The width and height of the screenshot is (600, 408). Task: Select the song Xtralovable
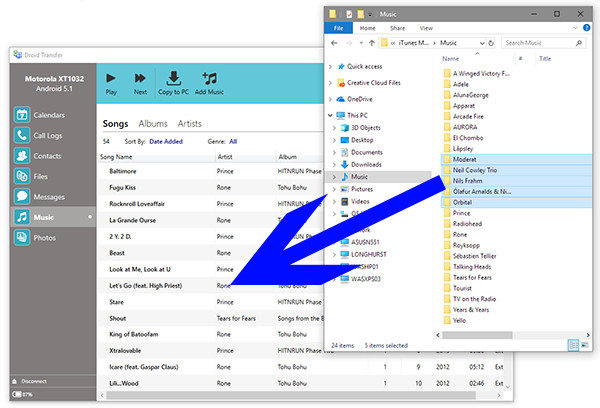tap(125, 351)
